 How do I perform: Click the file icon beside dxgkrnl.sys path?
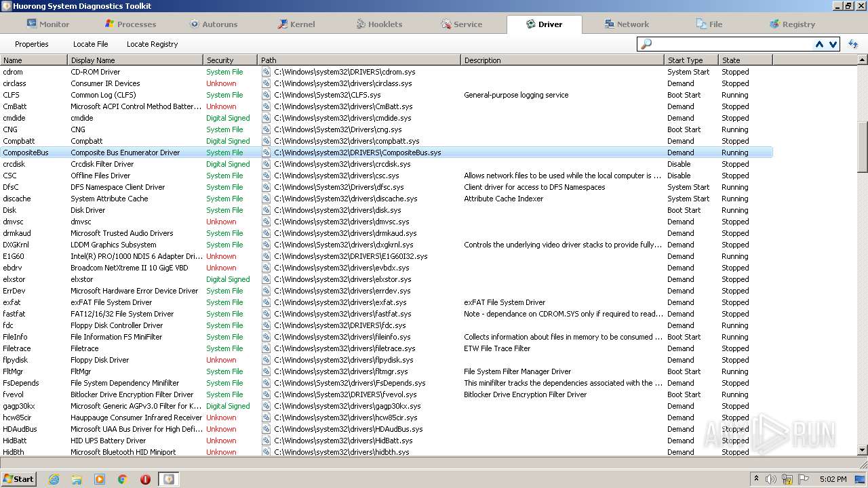pyautogui.click(x=266, y=245)
